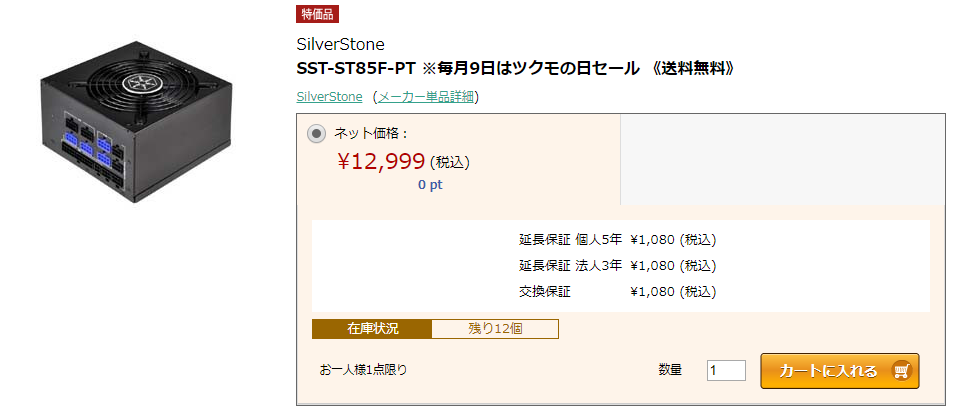The height and width of the screenshot is (416, 959).
Task: Click the ¥12,999 price text
Action: pos(382,161)
